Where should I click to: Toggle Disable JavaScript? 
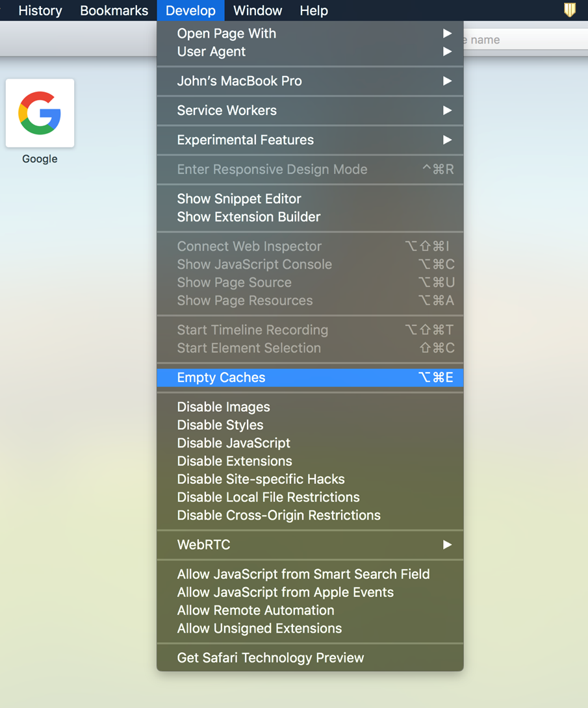pyautogui.click(x=311, y=443)
